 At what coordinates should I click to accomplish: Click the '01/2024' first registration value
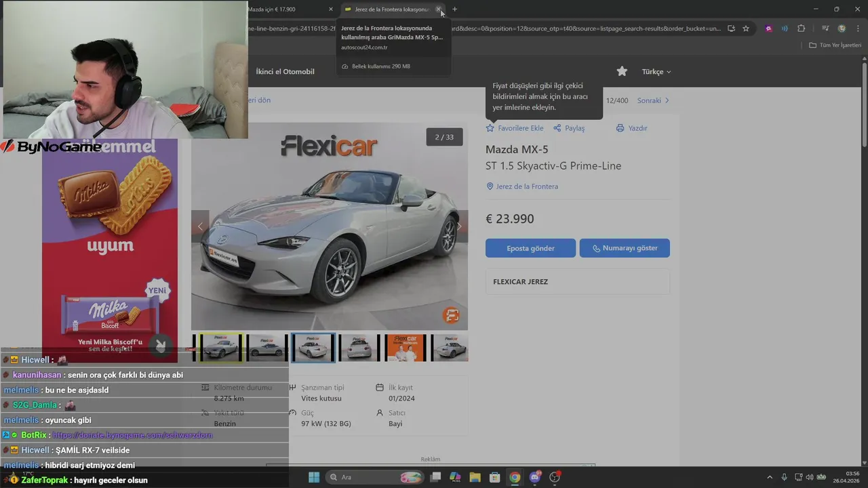(x=401, y=399)
